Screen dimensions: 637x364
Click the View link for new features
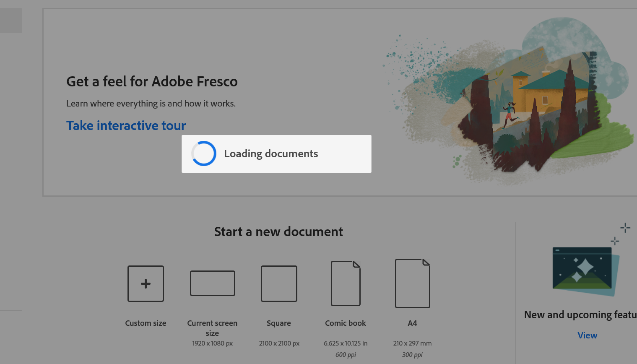point(587,335)
